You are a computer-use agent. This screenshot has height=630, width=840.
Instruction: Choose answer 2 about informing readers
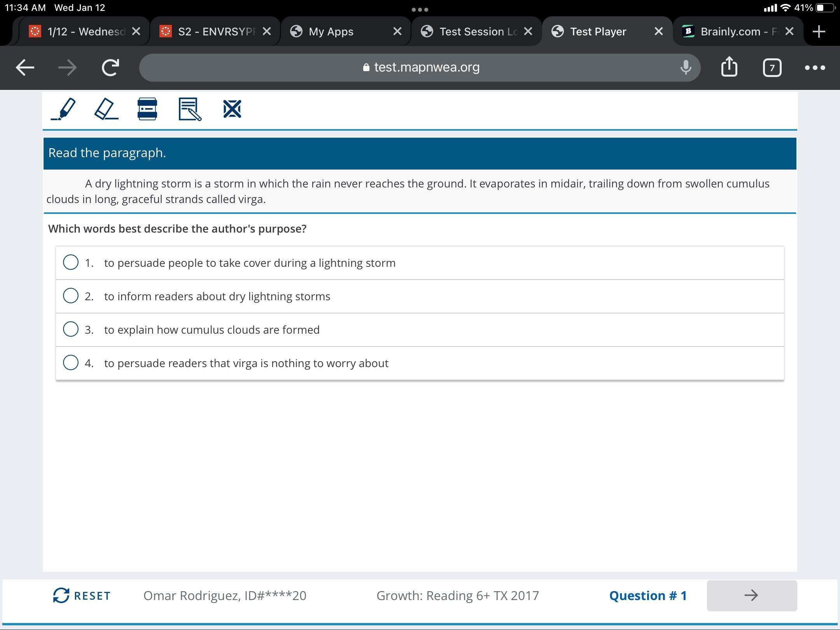(71, 296)
